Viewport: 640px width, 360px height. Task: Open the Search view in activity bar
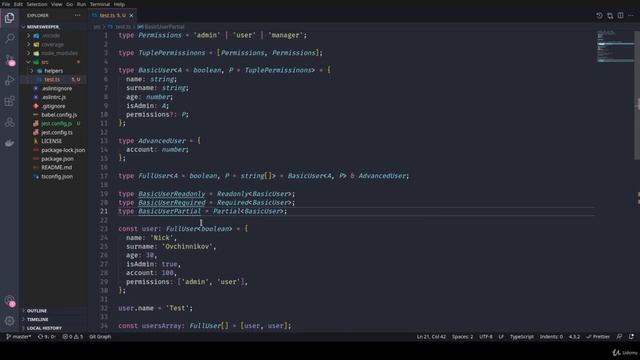point(9,38)
